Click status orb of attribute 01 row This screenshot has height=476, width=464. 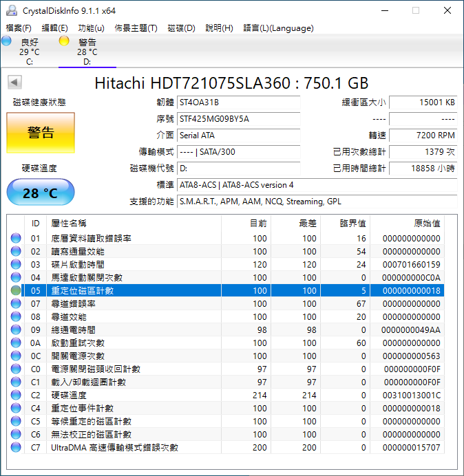point(16,238)
